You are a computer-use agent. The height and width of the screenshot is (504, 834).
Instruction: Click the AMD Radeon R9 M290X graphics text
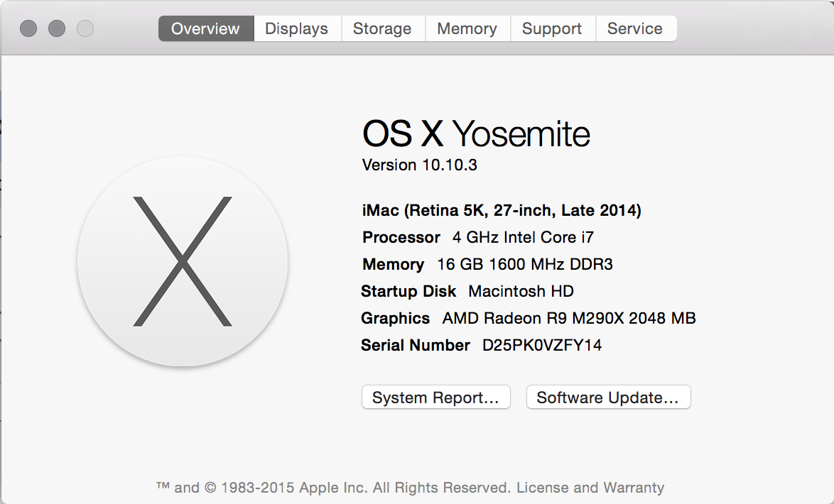point(568,318)
